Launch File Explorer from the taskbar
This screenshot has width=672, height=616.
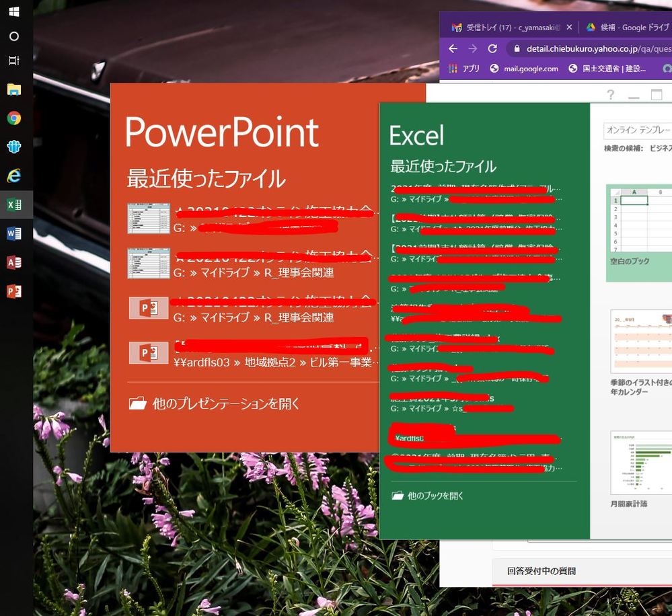click(x=14, y=89)
